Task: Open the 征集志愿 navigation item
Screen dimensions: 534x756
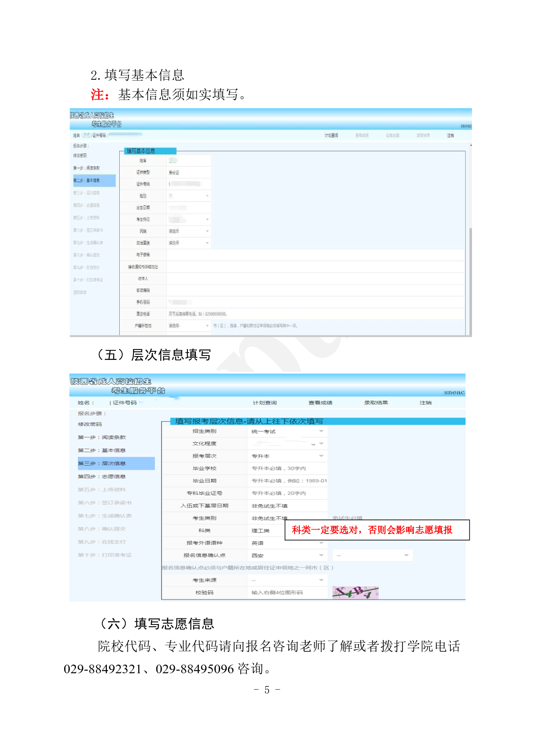Action: pos(392,135)
